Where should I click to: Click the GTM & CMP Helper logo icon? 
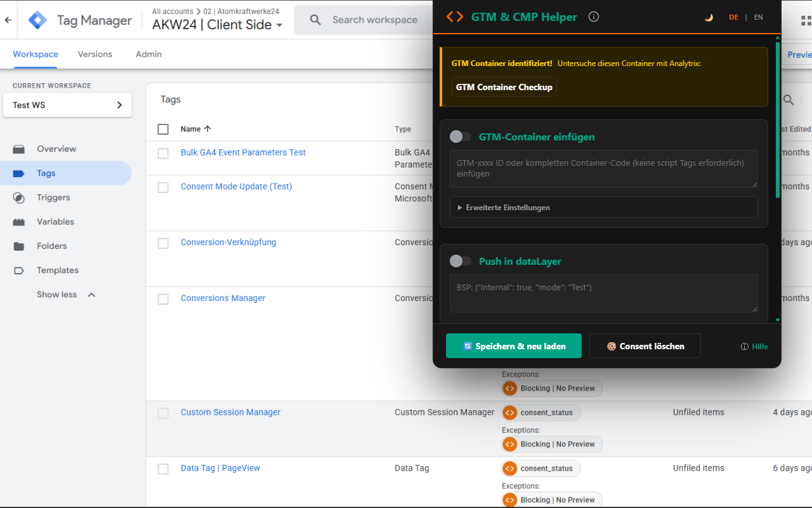[x=455, y=17]
